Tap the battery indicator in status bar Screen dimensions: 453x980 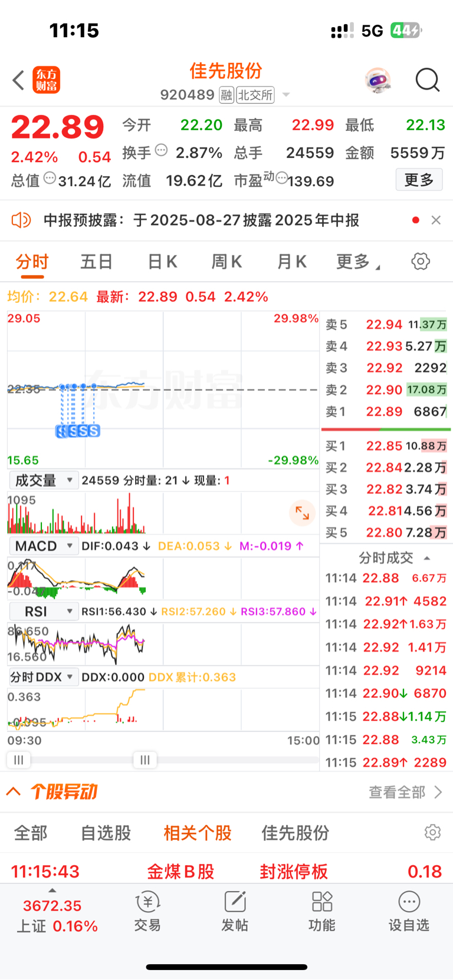405,30
